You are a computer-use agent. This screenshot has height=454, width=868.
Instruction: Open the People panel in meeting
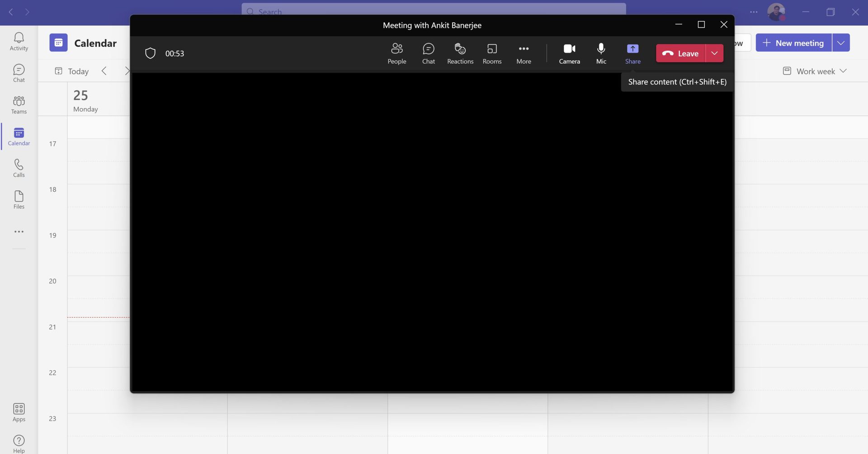(x=396, y=53)
